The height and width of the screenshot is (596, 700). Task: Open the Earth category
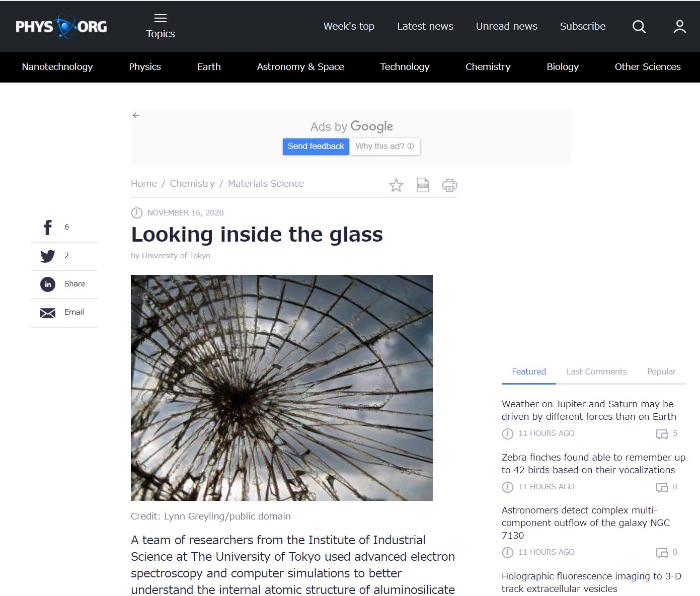pos(209,67)
